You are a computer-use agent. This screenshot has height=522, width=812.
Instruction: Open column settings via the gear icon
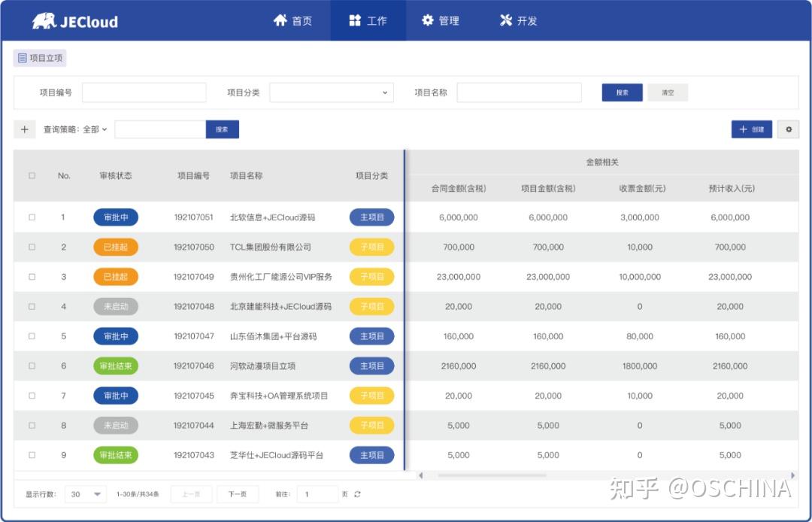tap(787, 129)
